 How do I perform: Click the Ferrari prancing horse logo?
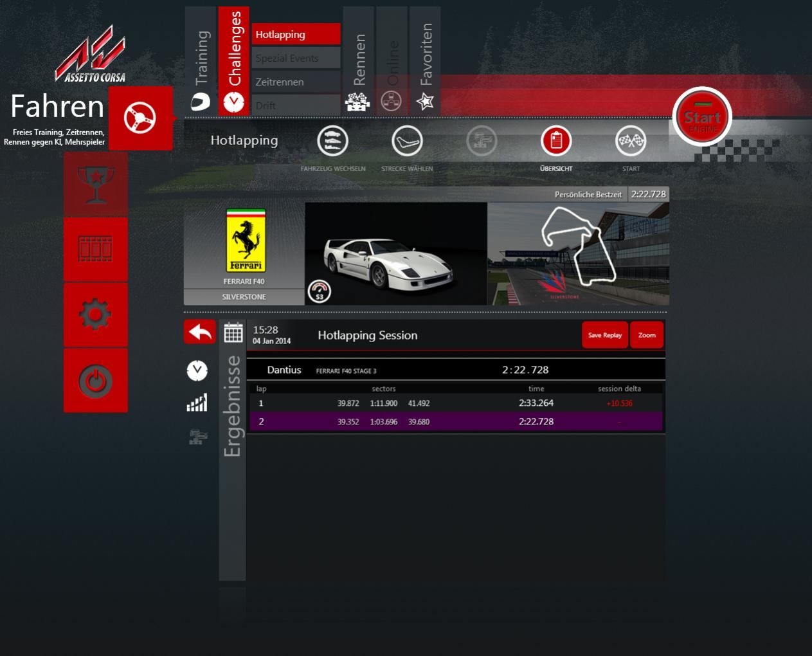pyautogui.click(x=246, y=241)
